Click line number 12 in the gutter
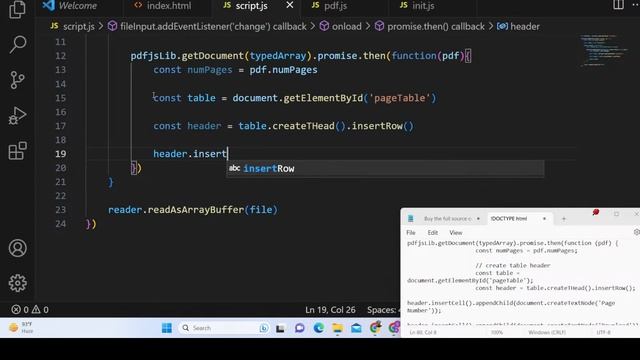Viewport: 640px width, 360px height. (60, 56)
